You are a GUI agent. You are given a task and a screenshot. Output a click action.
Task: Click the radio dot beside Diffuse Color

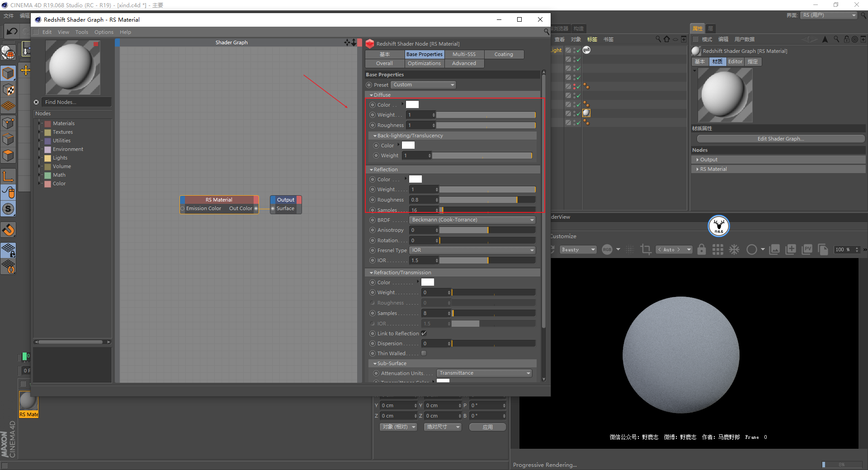point(373,105)
